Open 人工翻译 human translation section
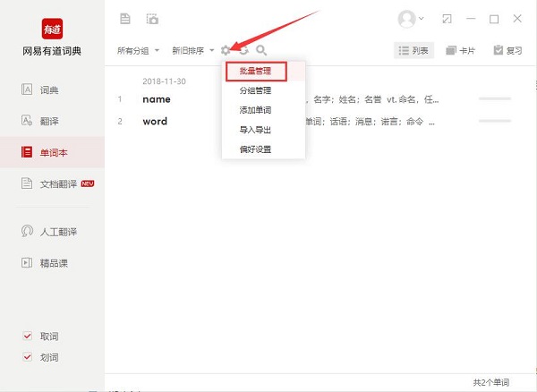 click(x=57, y=232)
